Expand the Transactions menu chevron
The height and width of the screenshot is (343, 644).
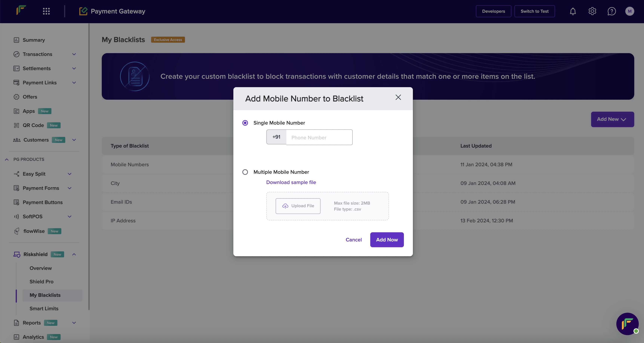click(x=74, y=54)
